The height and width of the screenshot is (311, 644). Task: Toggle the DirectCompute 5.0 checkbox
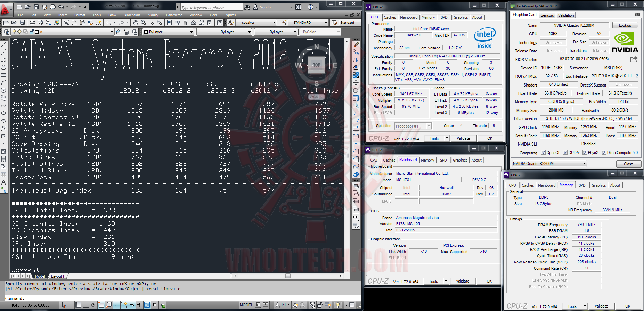click(x=604, y=153)
